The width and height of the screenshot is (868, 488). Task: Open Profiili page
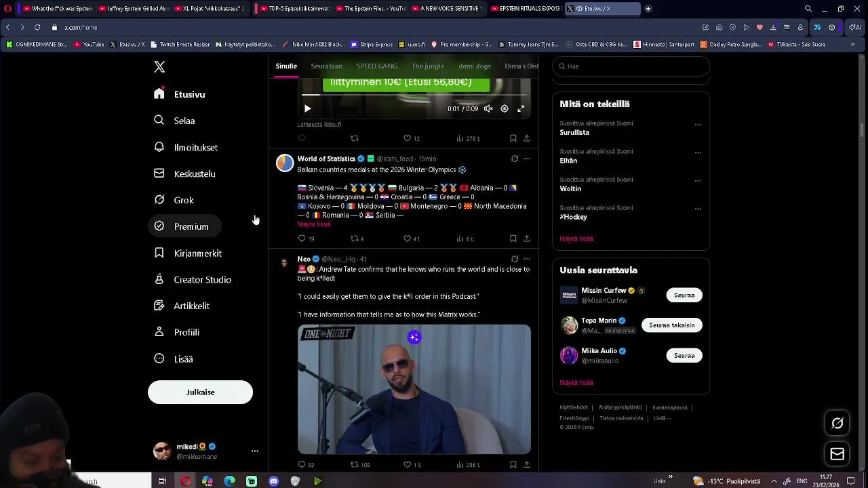coord(176,332)
